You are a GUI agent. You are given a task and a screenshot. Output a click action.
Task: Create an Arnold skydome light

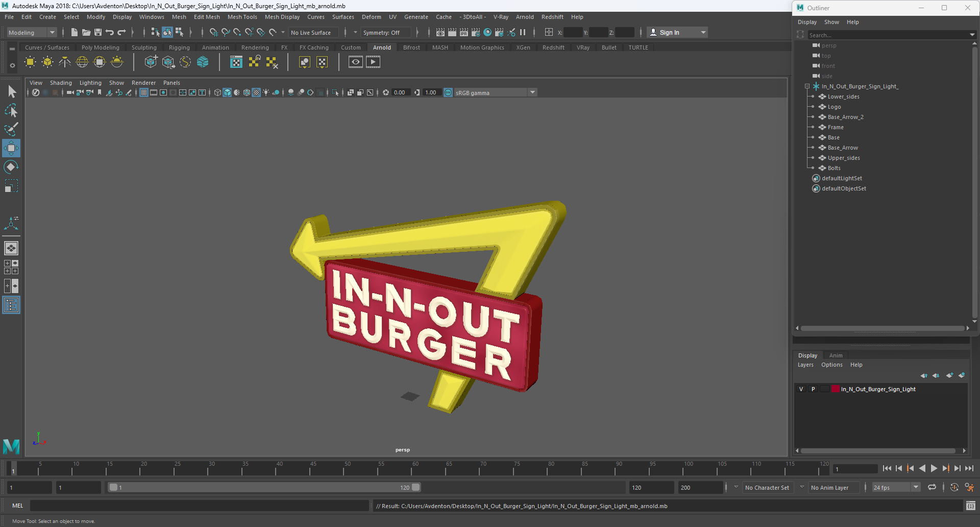pyautogui.click(x=82, y=62)
